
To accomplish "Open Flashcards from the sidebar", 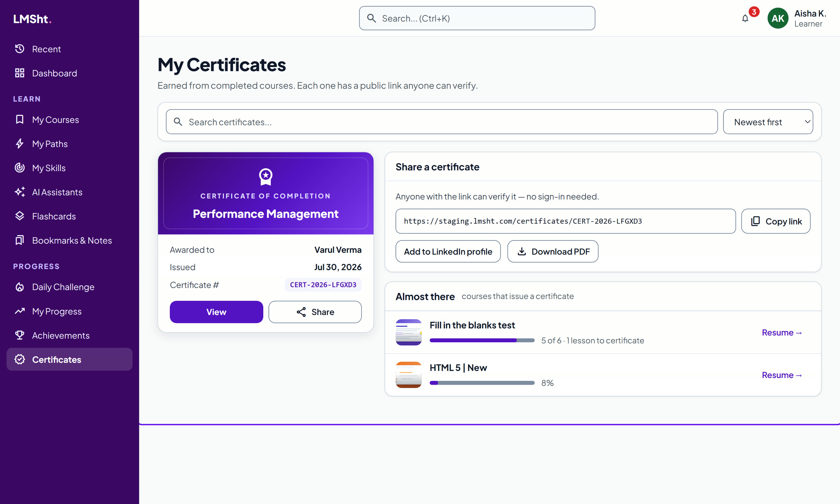I will [x=69, y=216].
